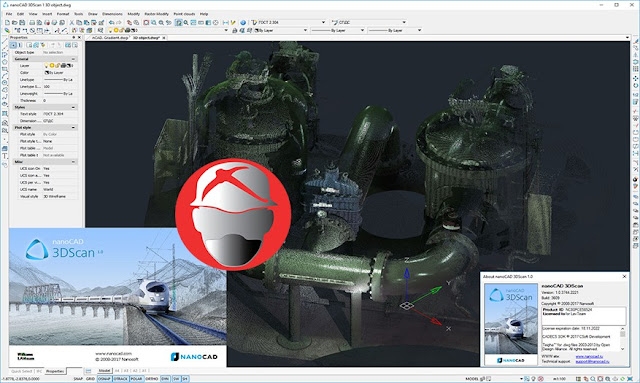
Task: Open the text style ГОСТ 2.304 dropdown
Action: [323, 22]
